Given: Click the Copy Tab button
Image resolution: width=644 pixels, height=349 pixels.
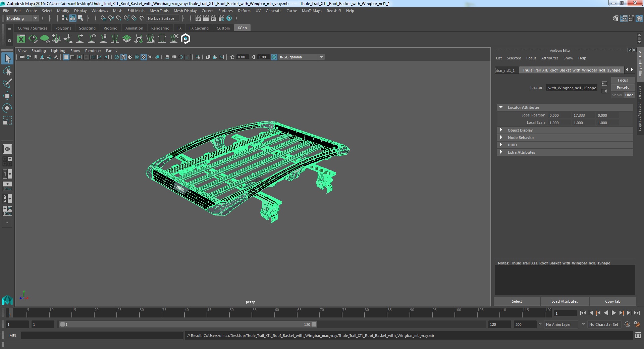Looking at the screenshot, I should 613,301.
